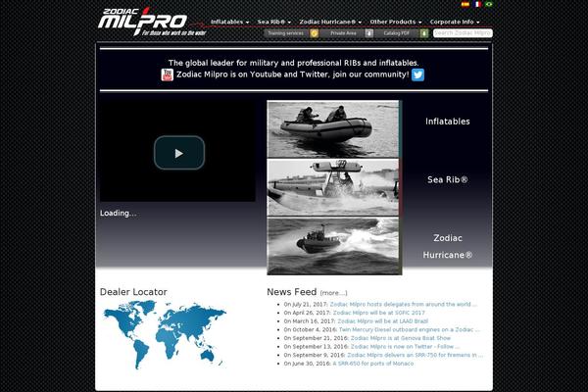The width and height of the screenshot is (588, 392).
Task: Expand the Zodiac Hurricane® menu
Action: tap(330, 22)
